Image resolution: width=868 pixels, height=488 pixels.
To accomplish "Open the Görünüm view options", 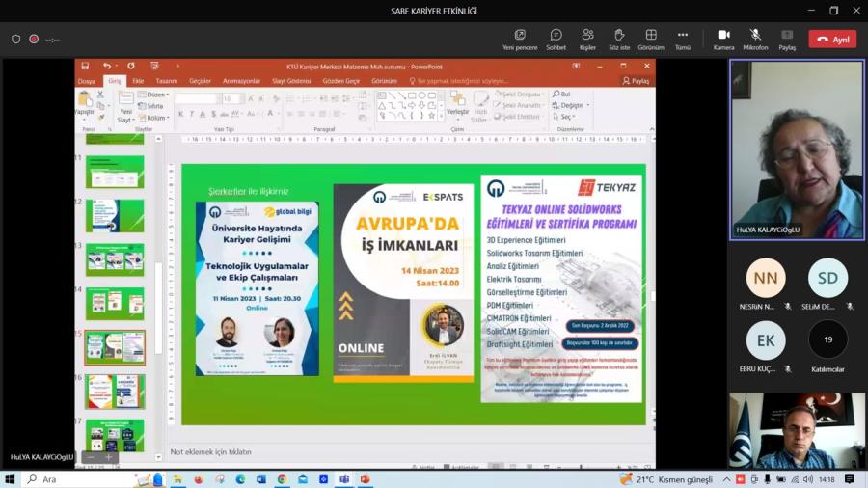I will tap(650, 40).
